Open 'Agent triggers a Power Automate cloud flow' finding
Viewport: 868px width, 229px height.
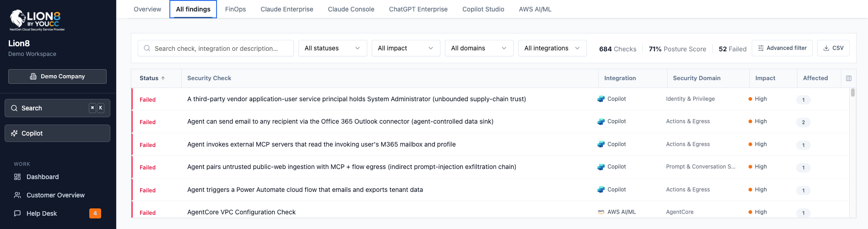click(305, 190)
